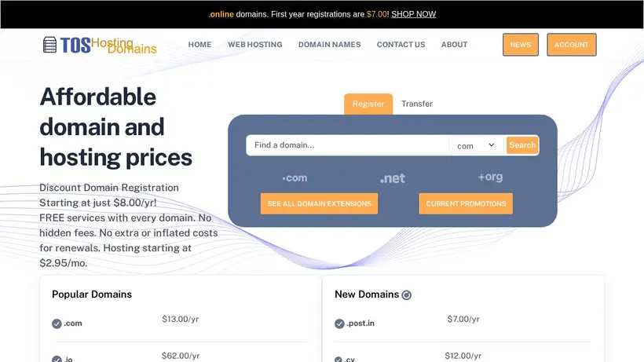Image resolution: width=644 pixels, height=362 pixels.
Task: Click the .online text in top banner
Action: (221, 14)
